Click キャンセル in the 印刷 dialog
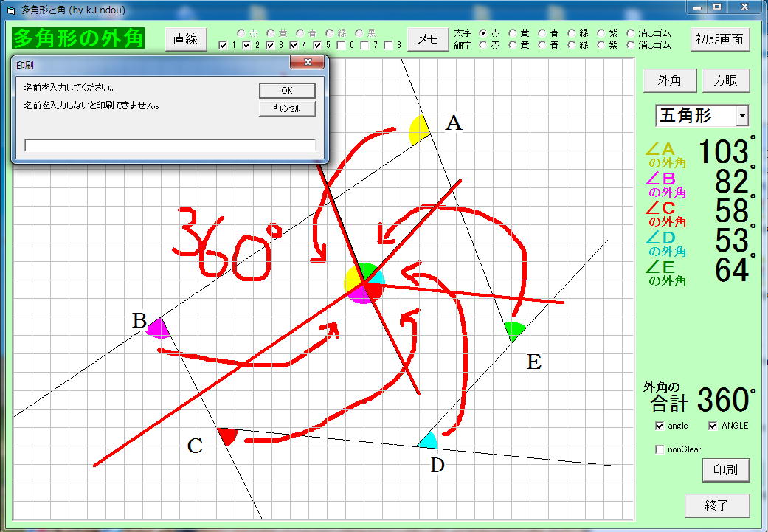The height and width of the screenshot is (532, 768). click(287, 108)
